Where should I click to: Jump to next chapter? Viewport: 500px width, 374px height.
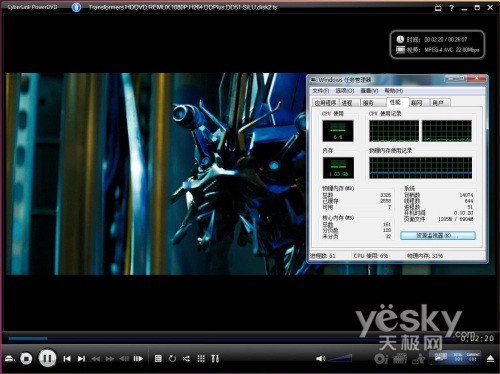81,359
